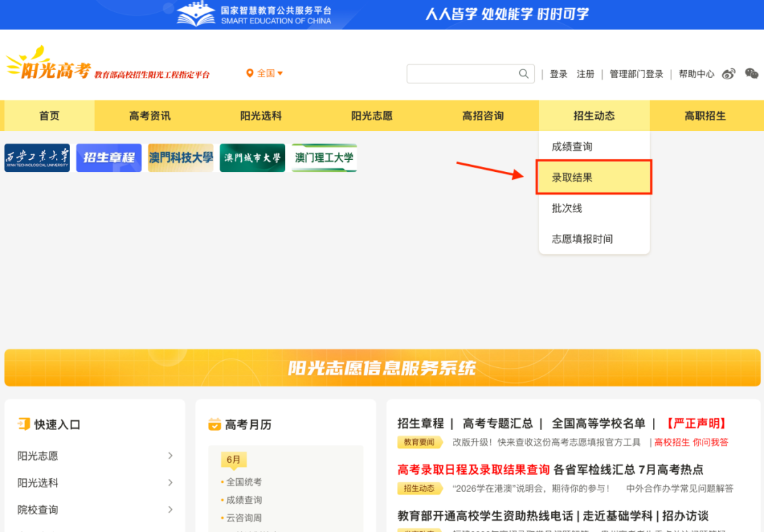The width and height of the screenshot is (764, 532).
Task: Click the search magnifier icon
Action: pos(523,74)
